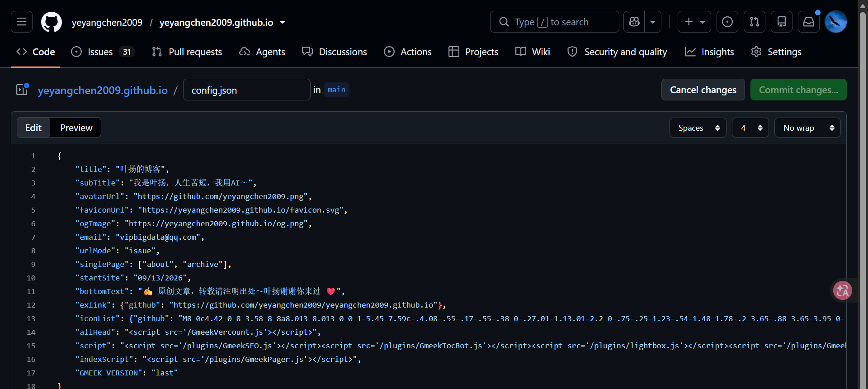Click the speech bubble icon in Discussions tab
Screen dimensions: 868x389
click(307, 52)
